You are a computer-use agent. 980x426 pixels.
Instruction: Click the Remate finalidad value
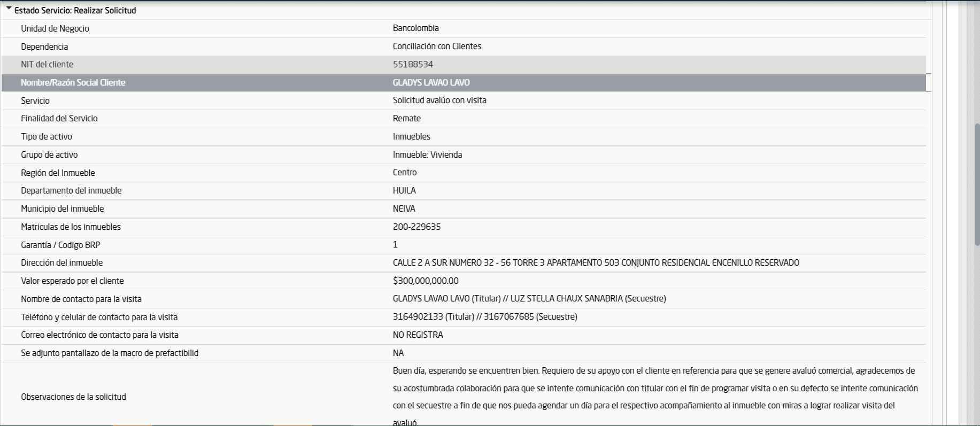[x=406, y=119]
